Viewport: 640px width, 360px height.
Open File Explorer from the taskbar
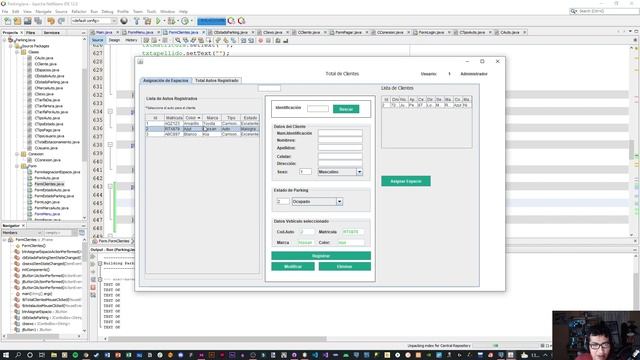pos(54,355)
